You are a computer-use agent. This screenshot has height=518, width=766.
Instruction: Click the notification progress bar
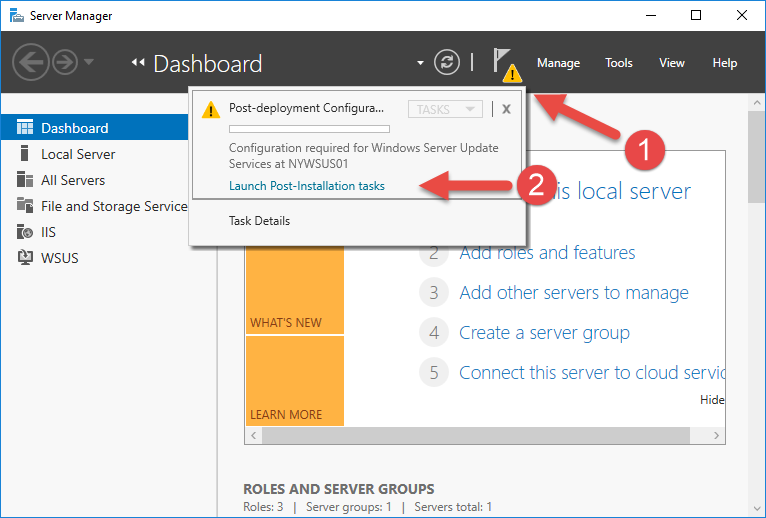tap(309, 129)
